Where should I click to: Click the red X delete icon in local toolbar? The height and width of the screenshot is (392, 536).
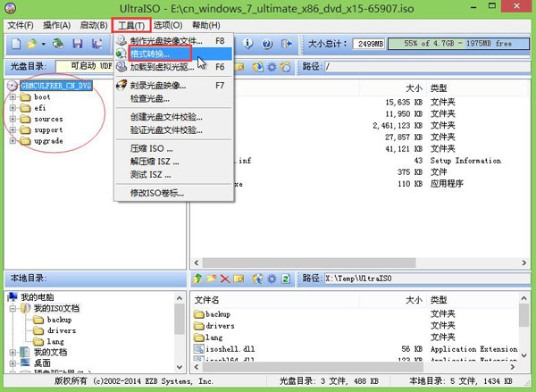225,279
